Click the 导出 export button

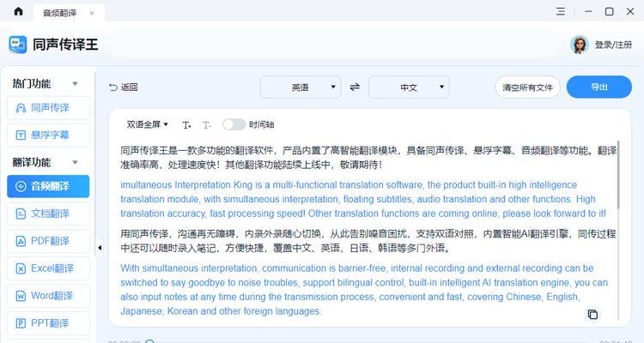tap(598, 87)
